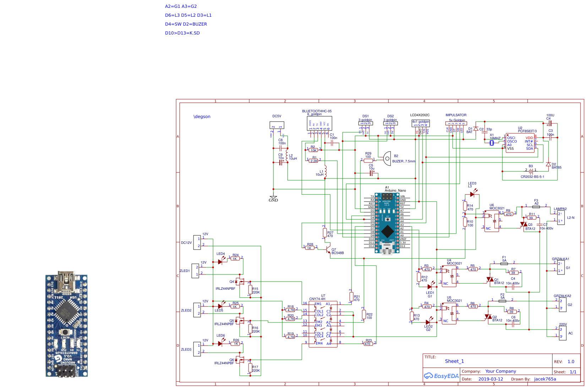Screen dimensions: 588x390
Task: Click the EasyEDA logo in title block
Action: [x=441, y=376]
